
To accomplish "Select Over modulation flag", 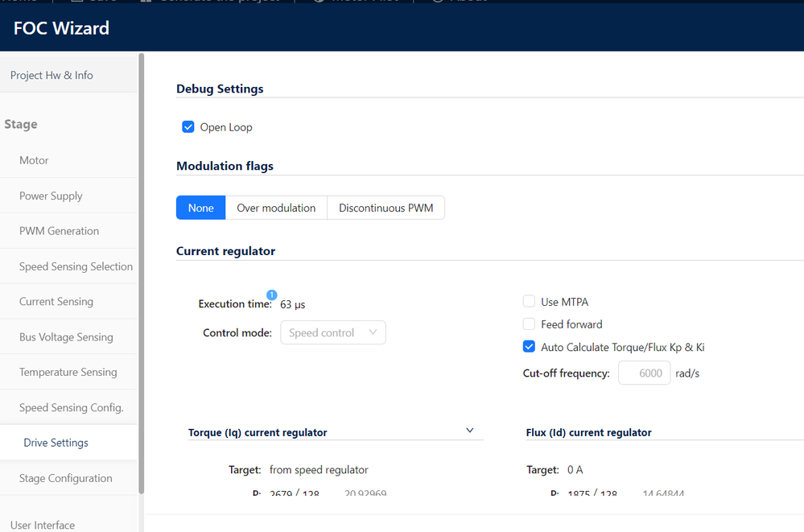I will pos(276,208).
